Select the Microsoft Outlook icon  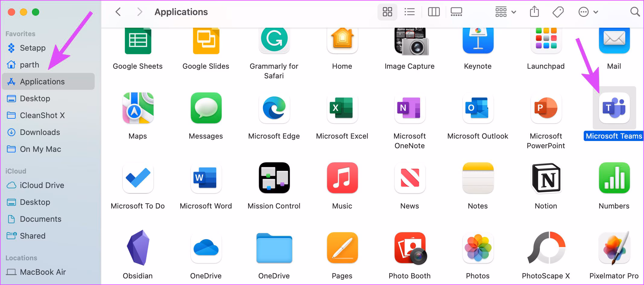pos(478,108)
